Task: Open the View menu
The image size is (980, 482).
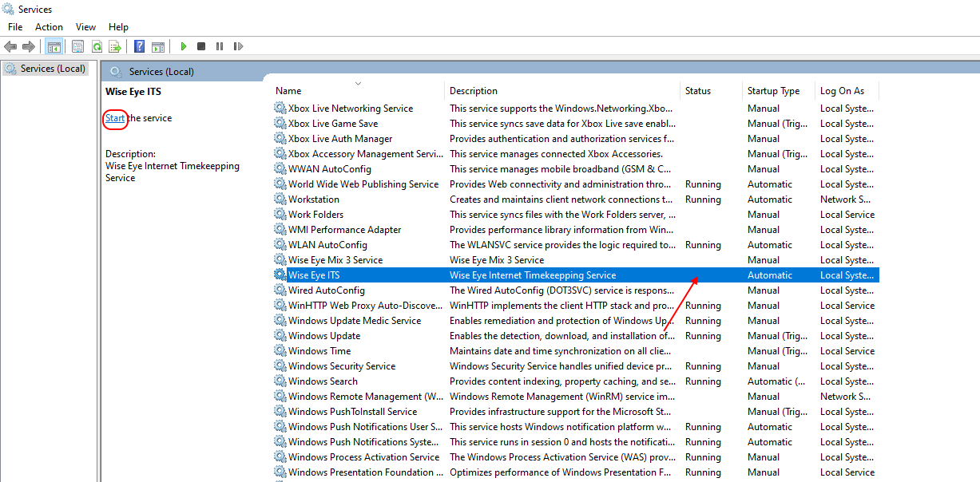Action: [x=85, y=27]
